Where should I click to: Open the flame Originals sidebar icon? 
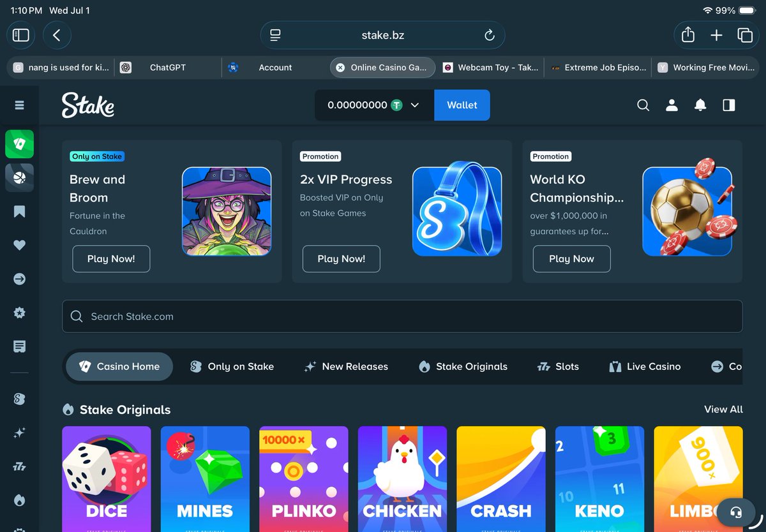[19, 501]
